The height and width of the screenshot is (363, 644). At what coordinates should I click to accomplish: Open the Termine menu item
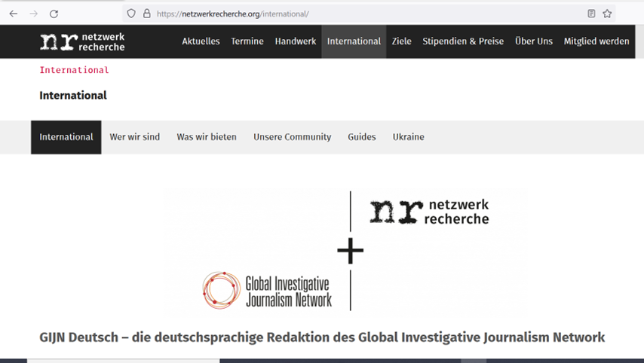(247, 41)
